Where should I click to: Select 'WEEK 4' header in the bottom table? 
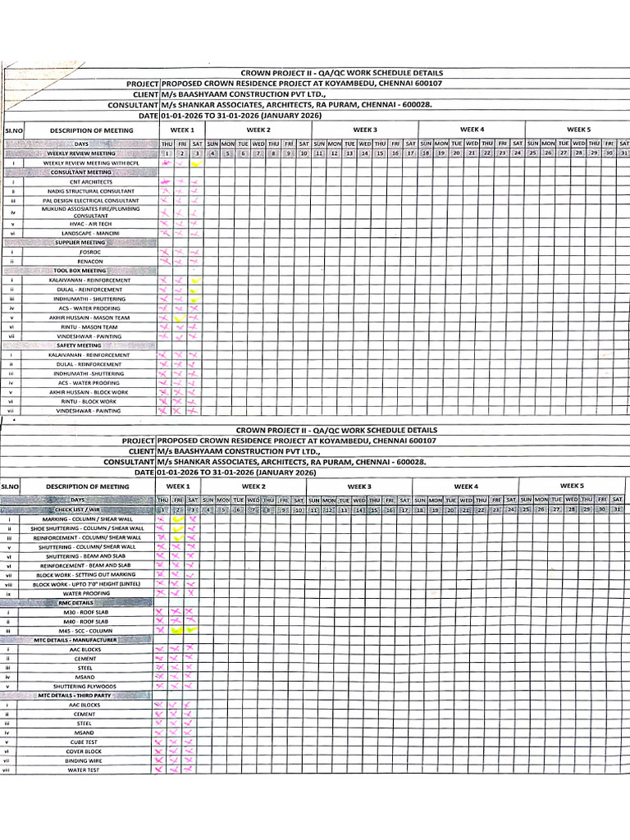[466, 486]
